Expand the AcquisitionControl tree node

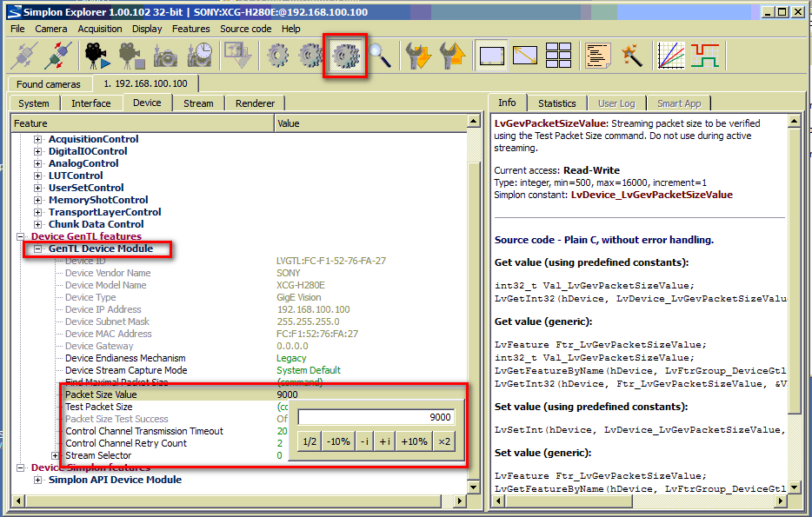click(37, 139)
